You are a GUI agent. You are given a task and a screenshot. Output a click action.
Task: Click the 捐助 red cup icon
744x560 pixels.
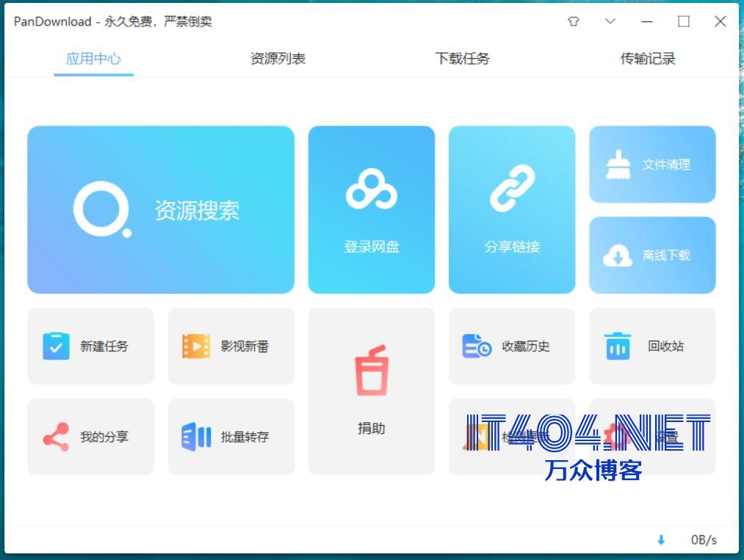click(x=372, y=370)
